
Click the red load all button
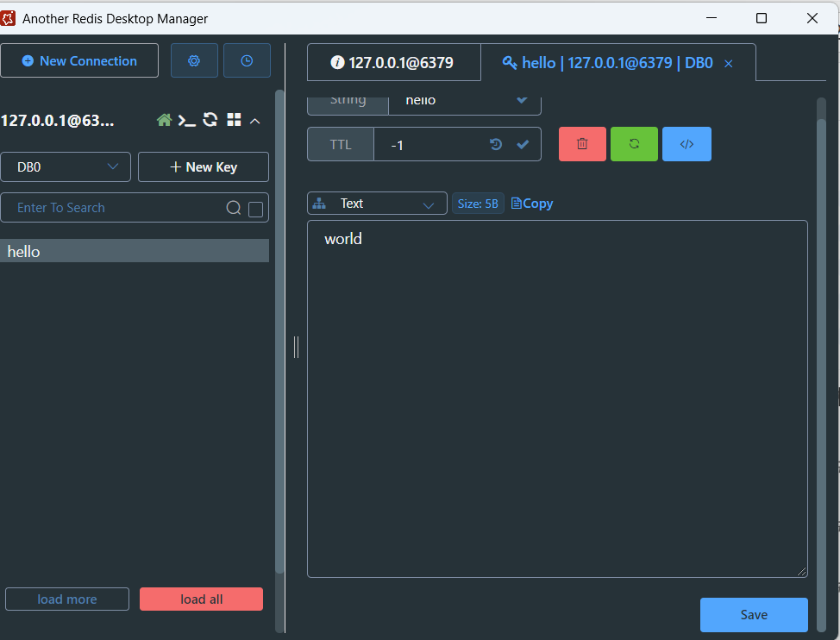click(202, 599)
